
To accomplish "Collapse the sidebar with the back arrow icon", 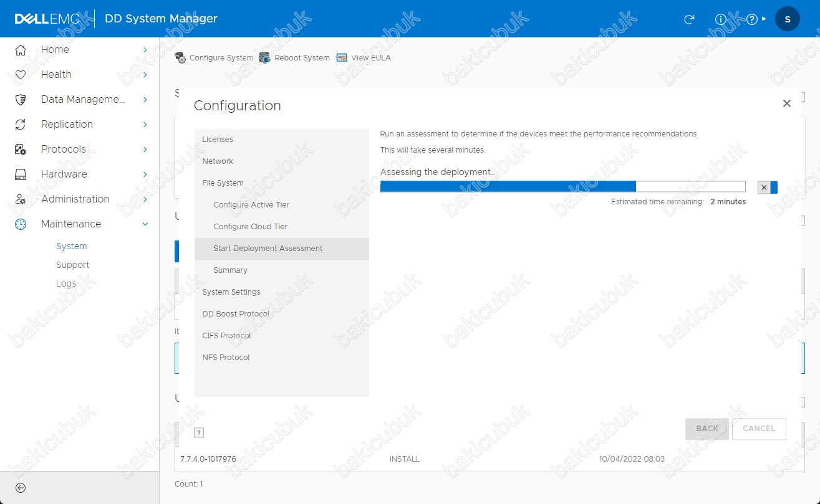I will tap(21, 488).
